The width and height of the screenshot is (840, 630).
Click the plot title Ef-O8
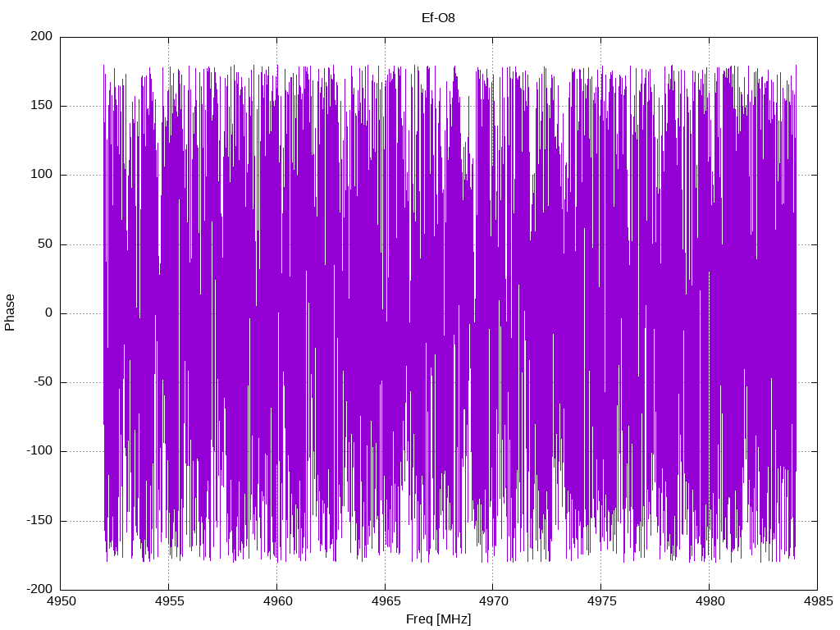438,18
